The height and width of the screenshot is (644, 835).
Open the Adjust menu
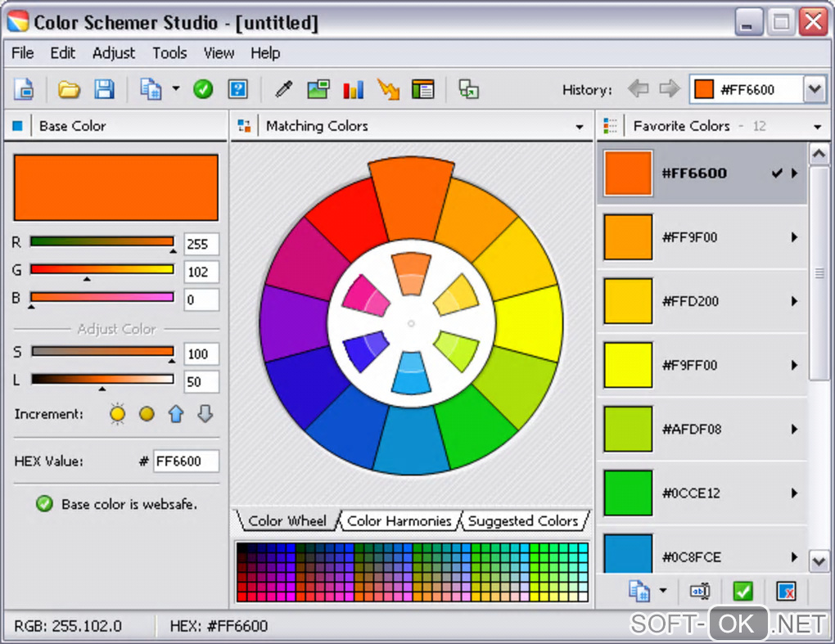114,53
